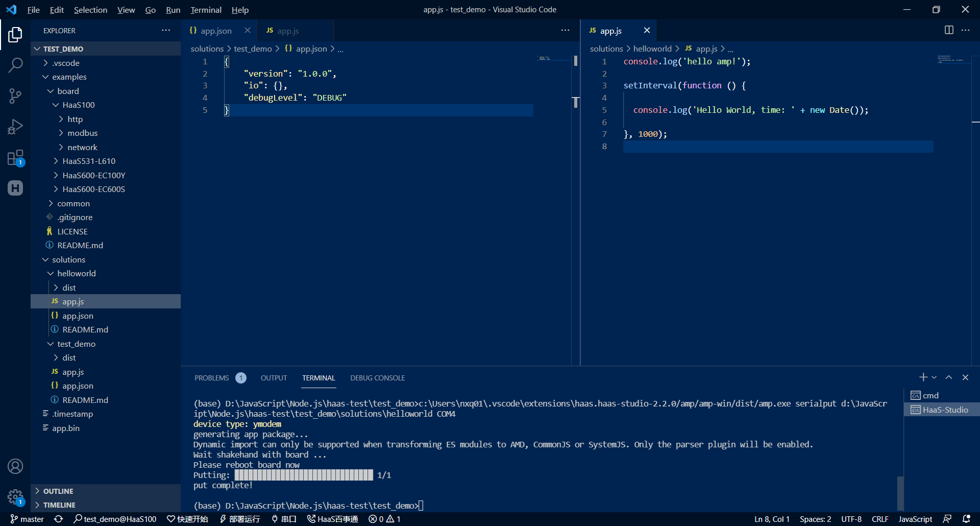Open LICENSE file in explorer

pos(106,231)
